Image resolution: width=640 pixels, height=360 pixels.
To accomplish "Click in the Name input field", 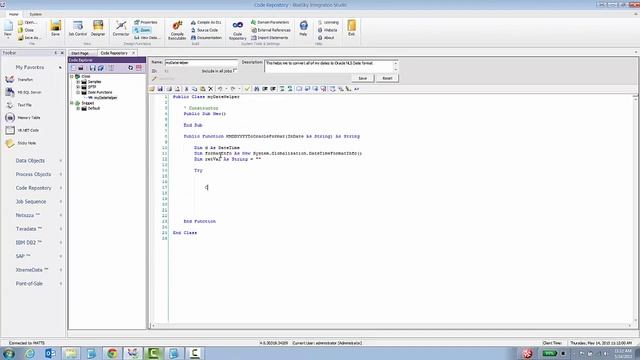I will click(x=201, y=63).
